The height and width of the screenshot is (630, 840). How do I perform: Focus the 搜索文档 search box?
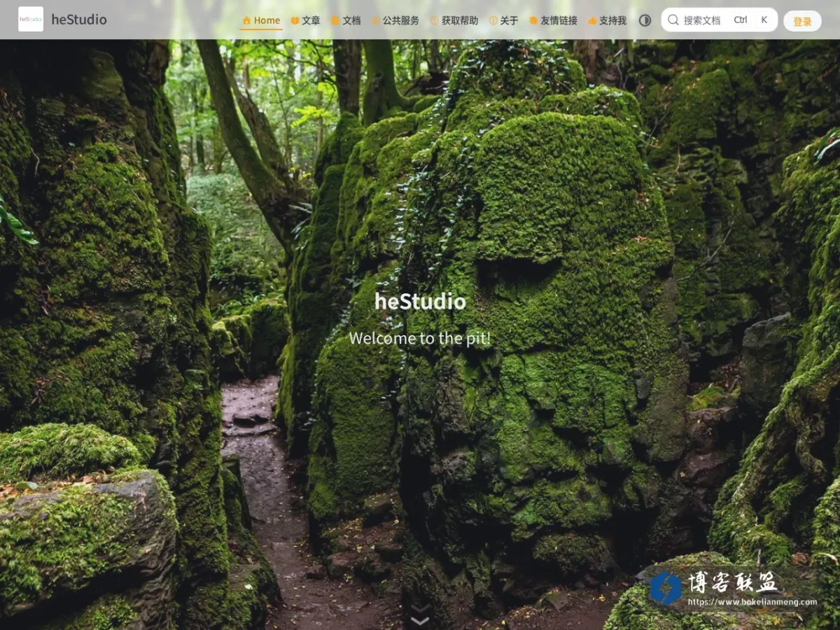click(x=720, y=20)
